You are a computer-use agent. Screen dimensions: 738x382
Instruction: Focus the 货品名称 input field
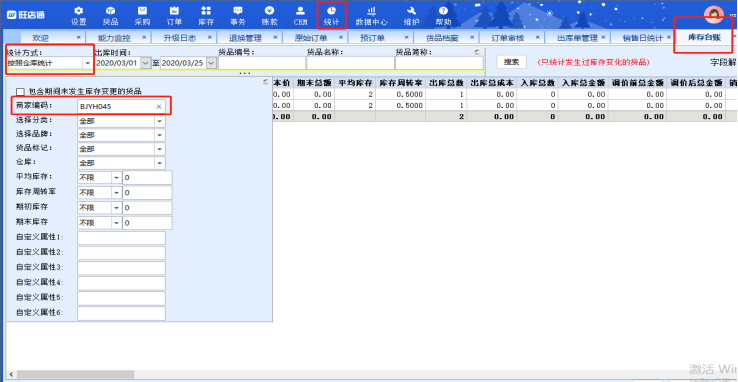(351, 63)
